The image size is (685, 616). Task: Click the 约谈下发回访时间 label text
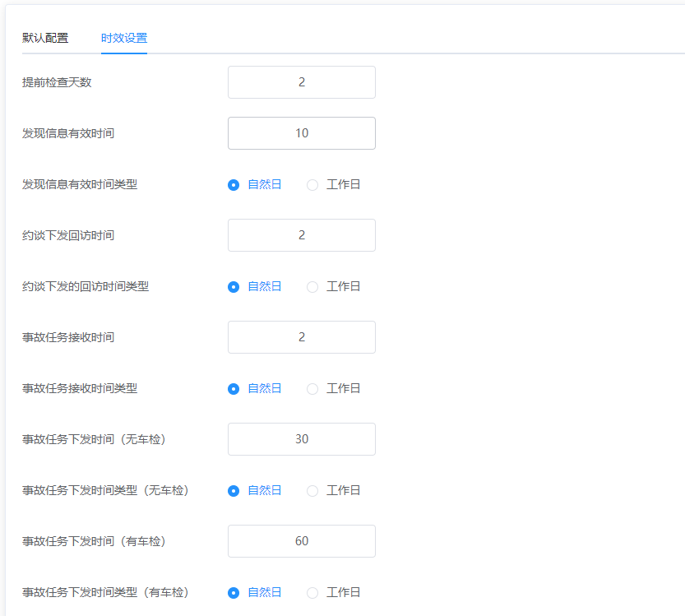pos(68,235)
